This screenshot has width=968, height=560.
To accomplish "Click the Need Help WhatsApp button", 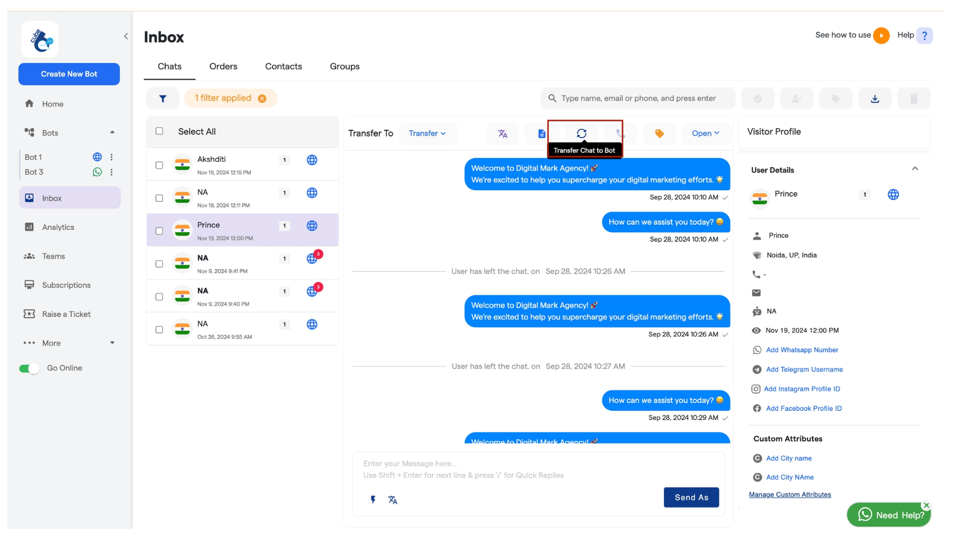I will point(888,515).
